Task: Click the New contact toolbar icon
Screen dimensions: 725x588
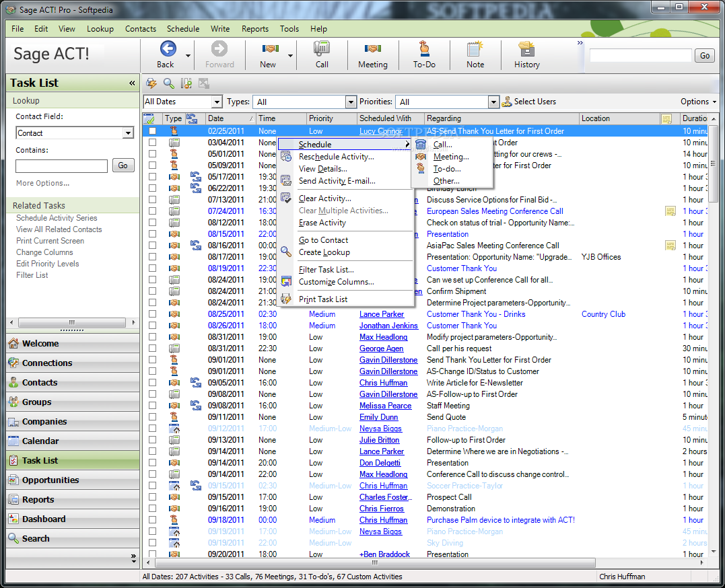Action: 270,48
